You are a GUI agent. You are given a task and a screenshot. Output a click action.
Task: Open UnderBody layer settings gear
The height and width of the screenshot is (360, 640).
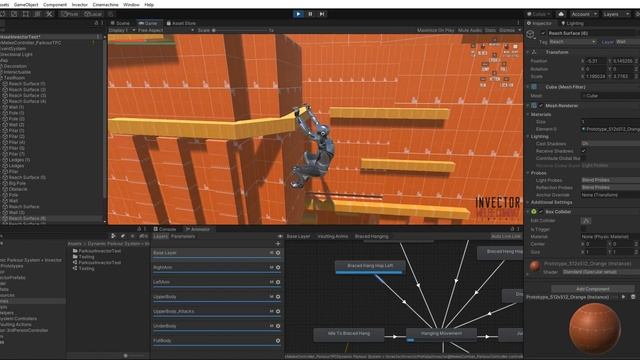coord(278,326)
